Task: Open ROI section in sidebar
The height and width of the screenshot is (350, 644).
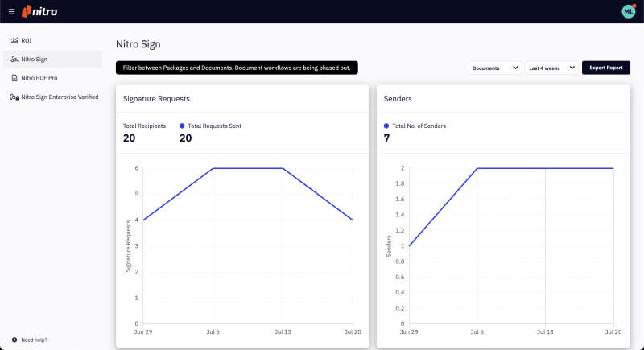Action: [53, 40]
